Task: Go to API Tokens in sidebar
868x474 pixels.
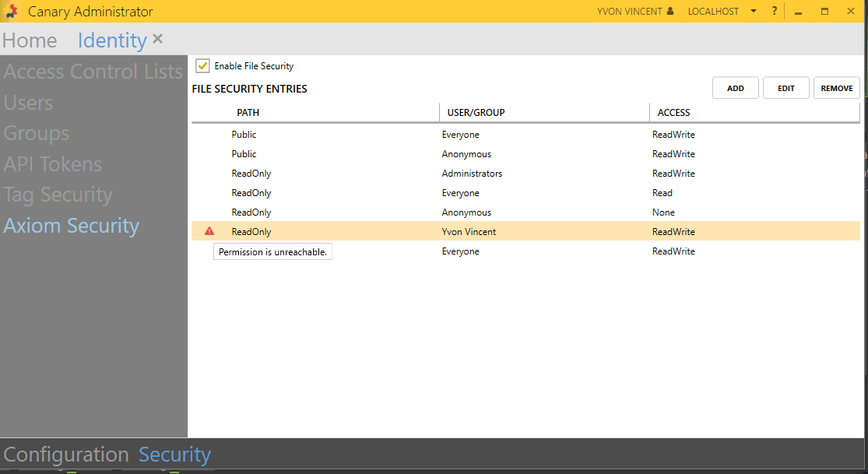Action: tap(53, 164)
